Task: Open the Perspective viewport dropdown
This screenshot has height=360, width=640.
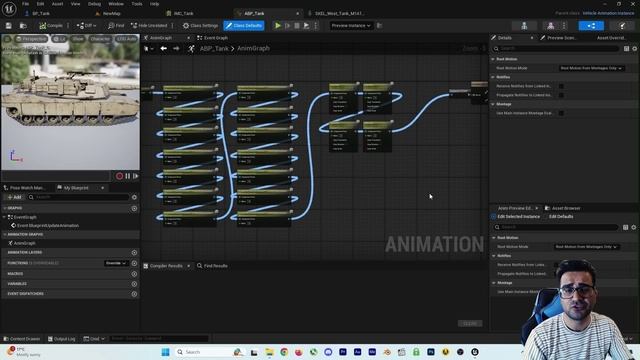Action: tap(31, 39)
